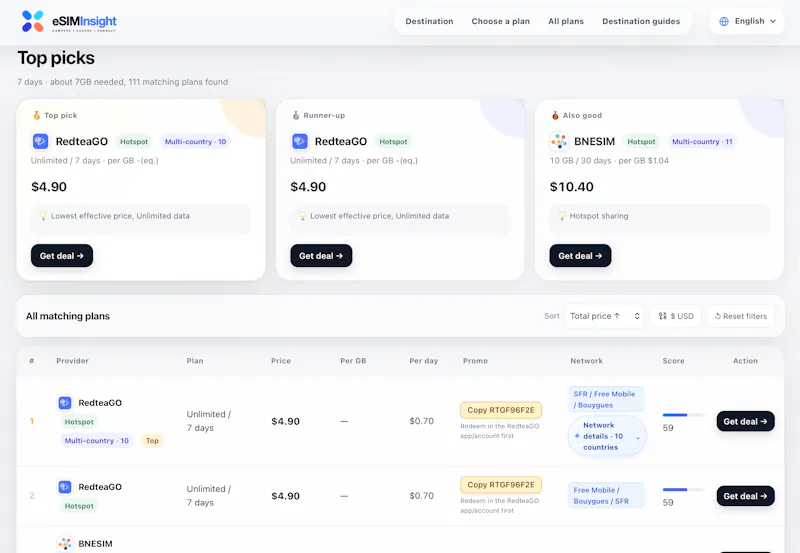Click Get deal in table row 2
The height and width of the screenshot is (553, 800).
pos(745,496)
